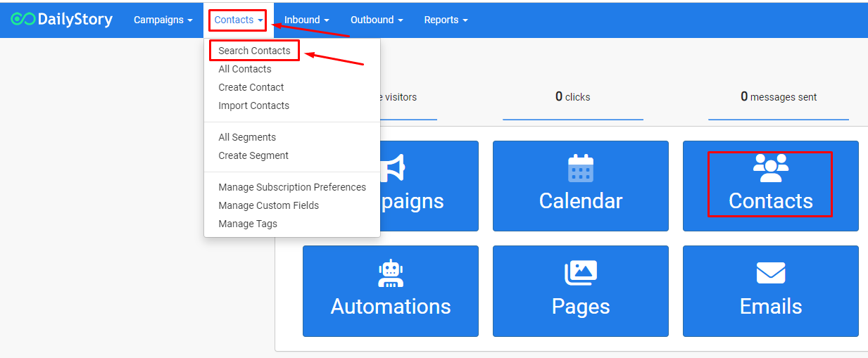Collapse the Contacts dropdown menu
This screenshot has height=358, width=868.
pyautogui.click(x=238, y=20)
